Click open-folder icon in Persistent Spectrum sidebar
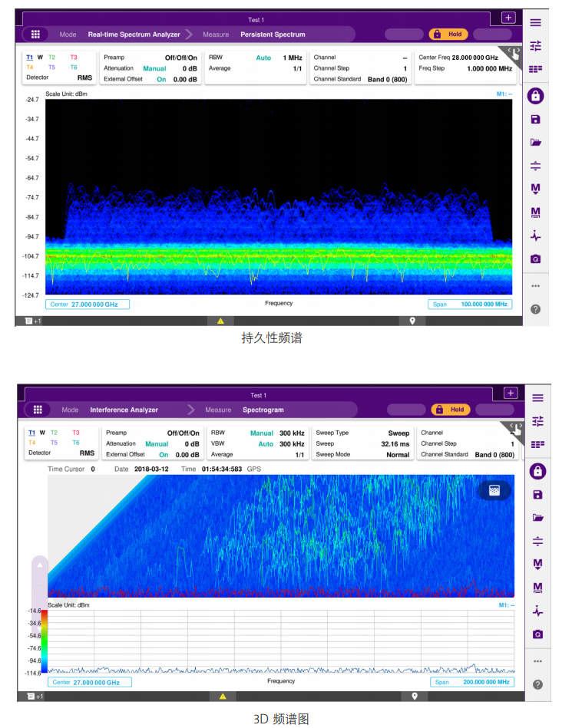The image size is (572, 728). (535, 143)
